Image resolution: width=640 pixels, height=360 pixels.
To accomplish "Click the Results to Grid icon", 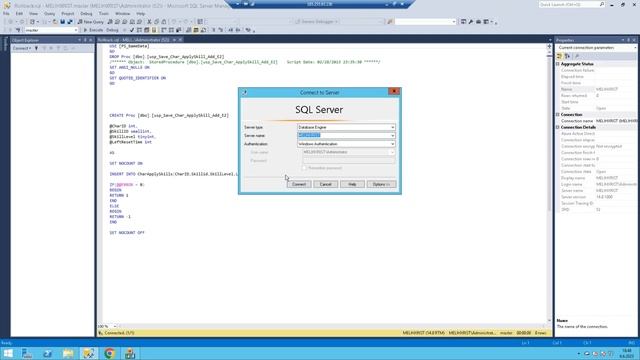I will pyautogui.click(x=196, y=30).
